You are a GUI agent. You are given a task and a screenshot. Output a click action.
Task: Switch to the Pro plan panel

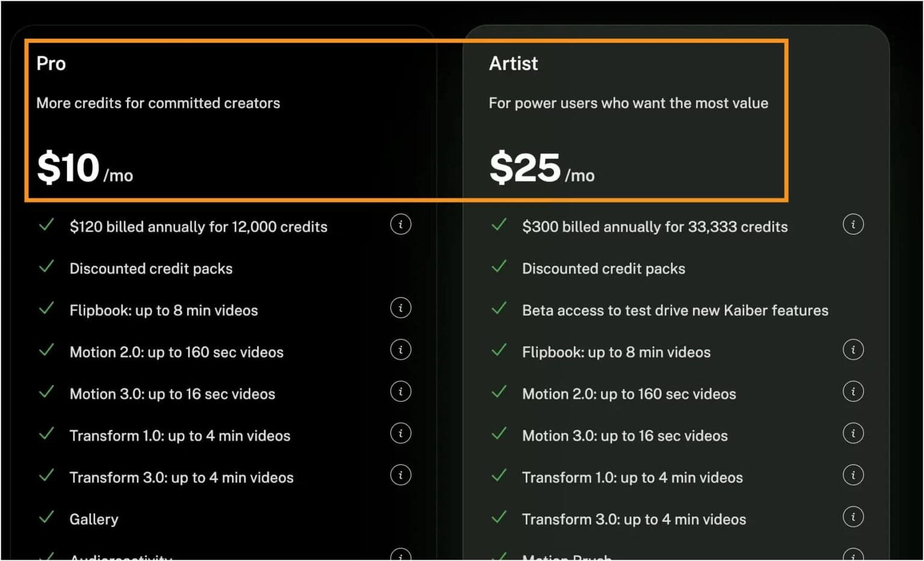[51, 64]
